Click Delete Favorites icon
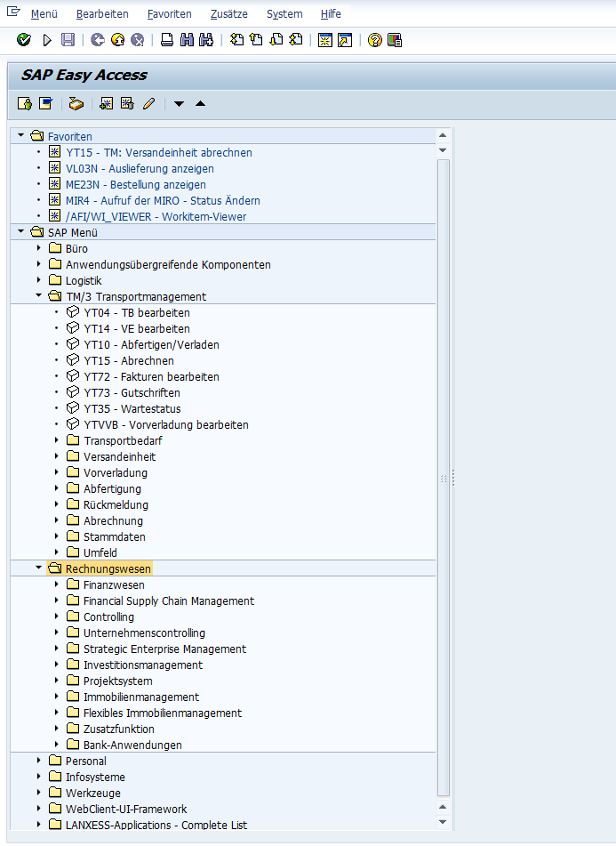616x846 pixels. (x=127, y=103)
